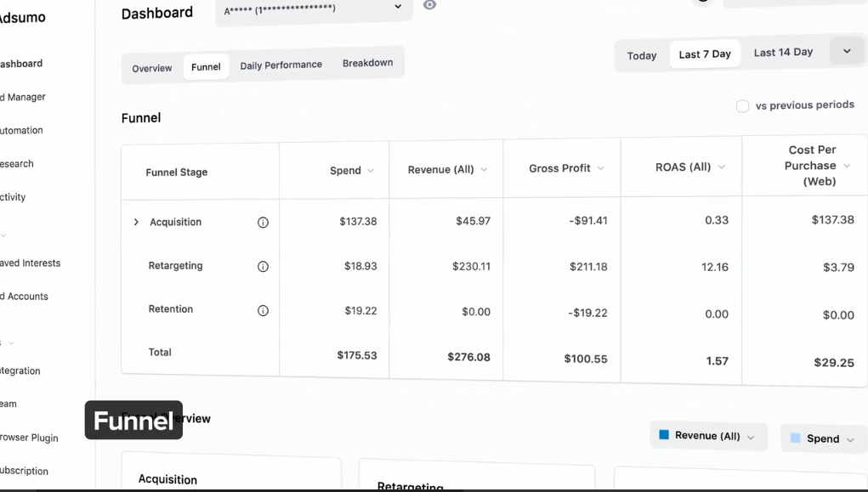Choose the Last 7 Day range
The width and height of the screenshot is (868, 492).
[x=705, y=54]
